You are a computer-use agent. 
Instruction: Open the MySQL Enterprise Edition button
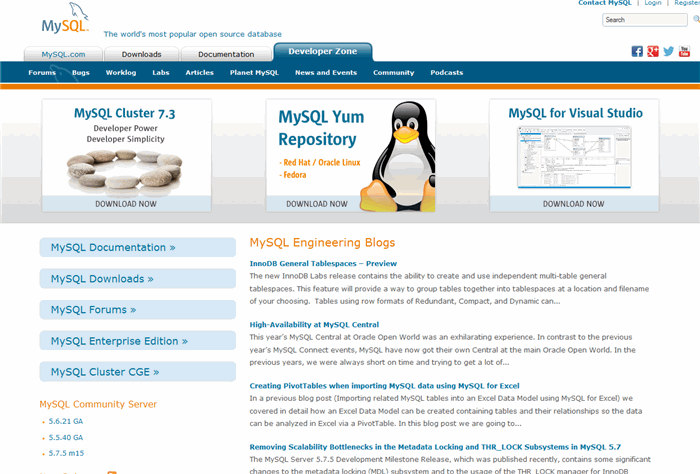pos(138,341)
